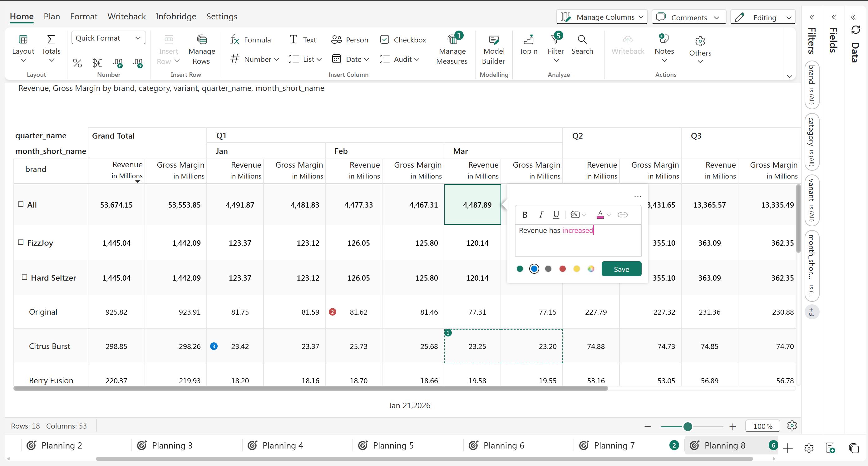
Task: Insert a link in note editor
Action: click(622, 215)
